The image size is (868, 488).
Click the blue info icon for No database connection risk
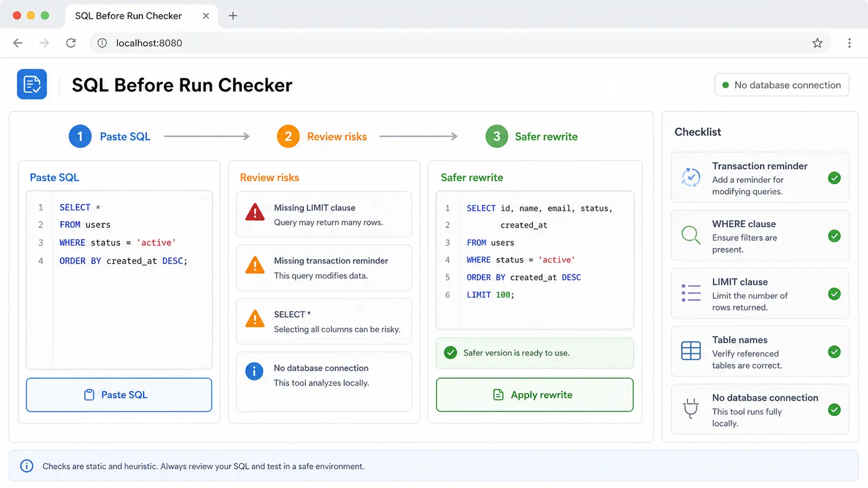254,371
